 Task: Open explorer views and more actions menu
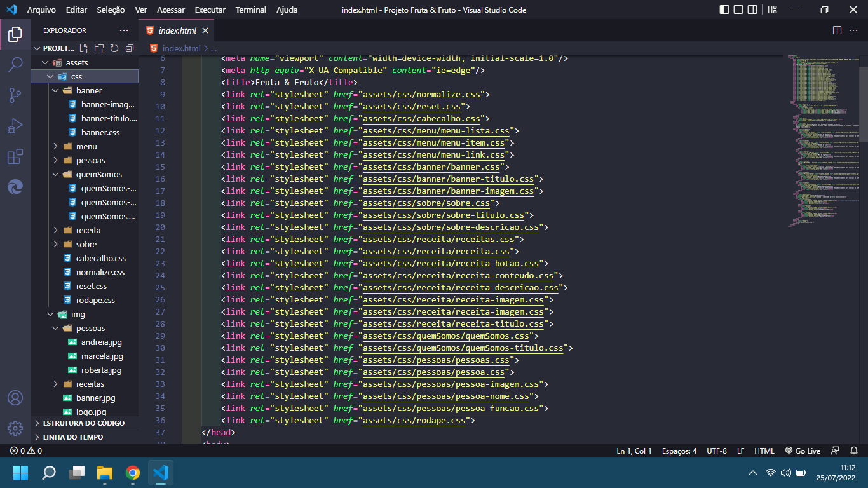(124, 30)
